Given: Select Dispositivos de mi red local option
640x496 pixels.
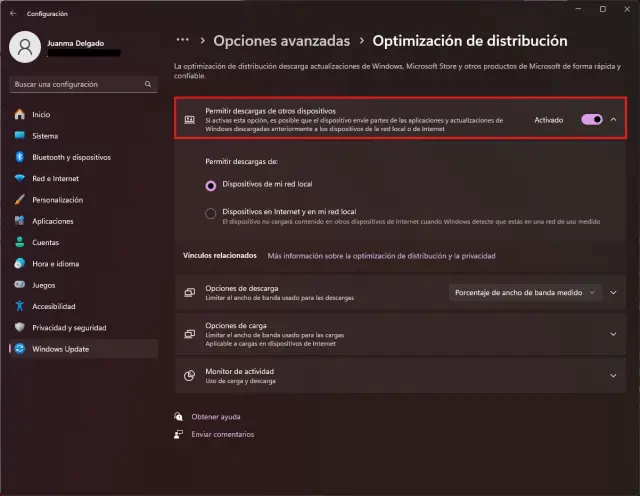Looking at the screenshot, I should pos(210,185).
